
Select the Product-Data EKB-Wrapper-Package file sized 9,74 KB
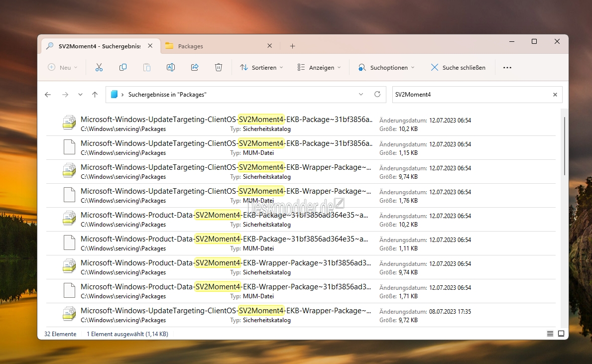click(301, 267)
